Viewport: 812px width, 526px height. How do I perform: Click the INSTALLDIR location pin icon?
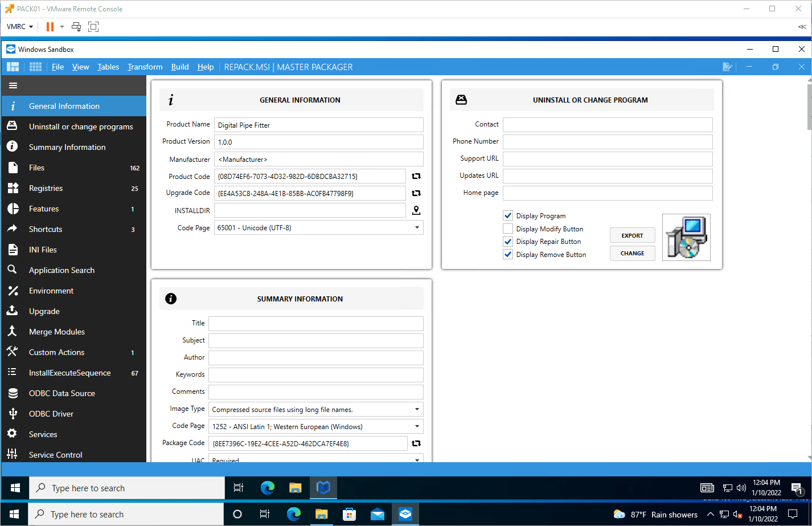[x=416, y=211]
